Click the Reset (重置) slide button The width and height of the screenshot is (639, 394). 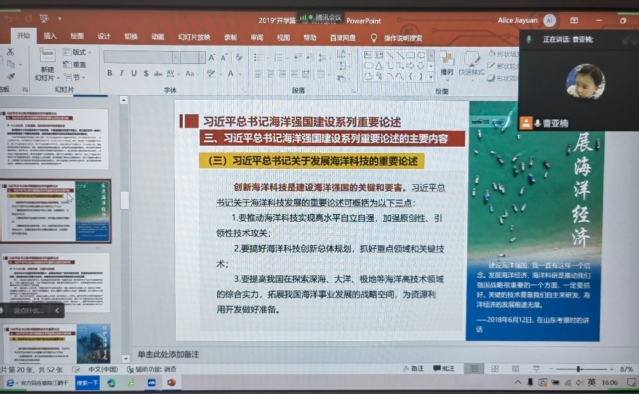coord(75,65)
